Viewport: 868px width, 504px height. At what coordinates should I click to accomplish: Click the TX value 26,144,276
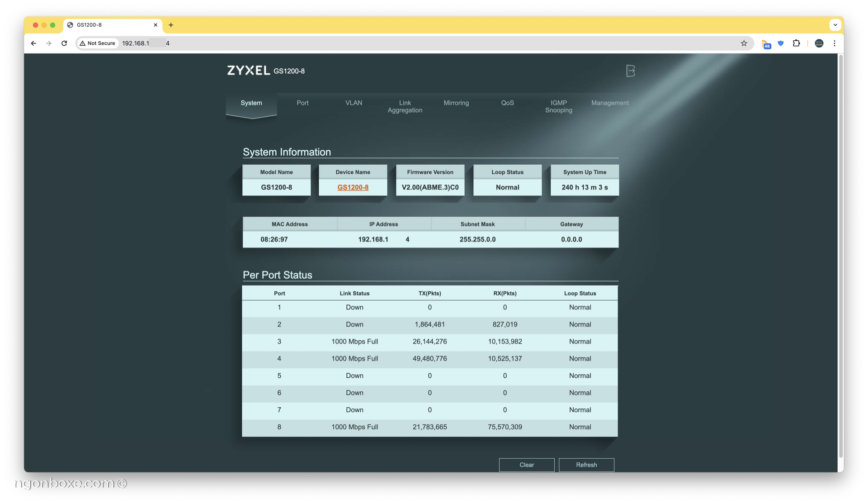coord(429,342)
